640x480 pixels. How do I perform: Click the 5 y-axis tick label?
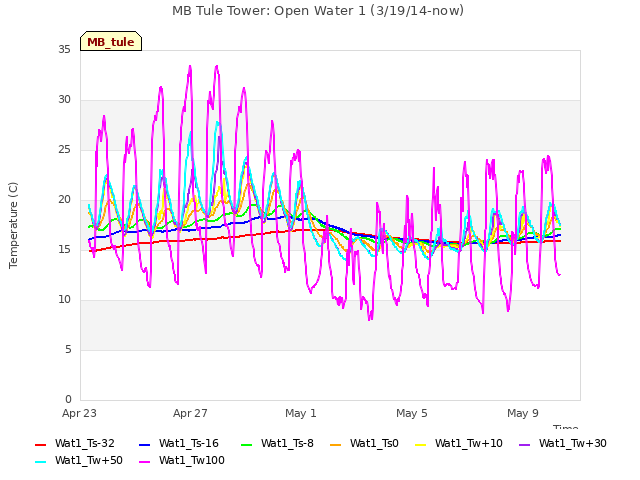click(x=68, y=350)
